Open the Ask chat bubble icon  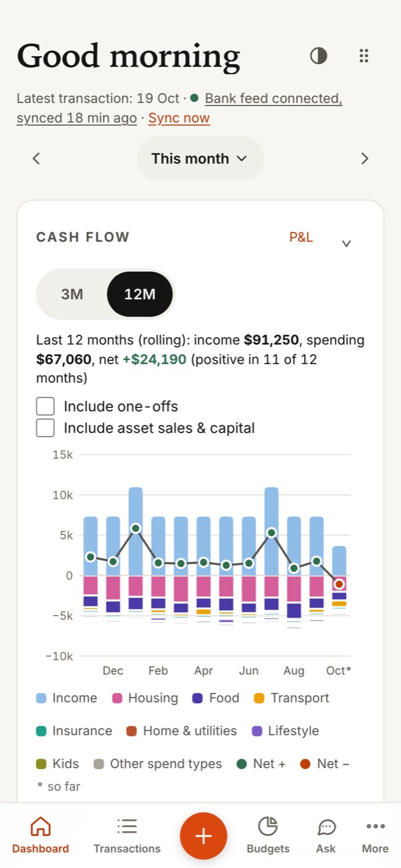(326, 827)
